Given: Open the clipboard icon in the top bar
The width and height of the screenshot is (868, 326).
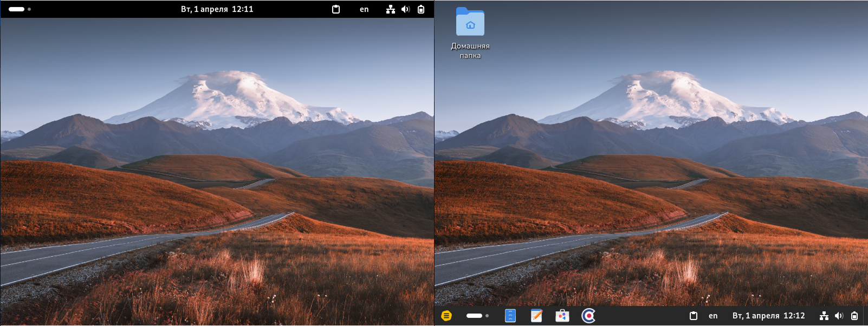Looking at the screenshot, I should tap(336, 9).
